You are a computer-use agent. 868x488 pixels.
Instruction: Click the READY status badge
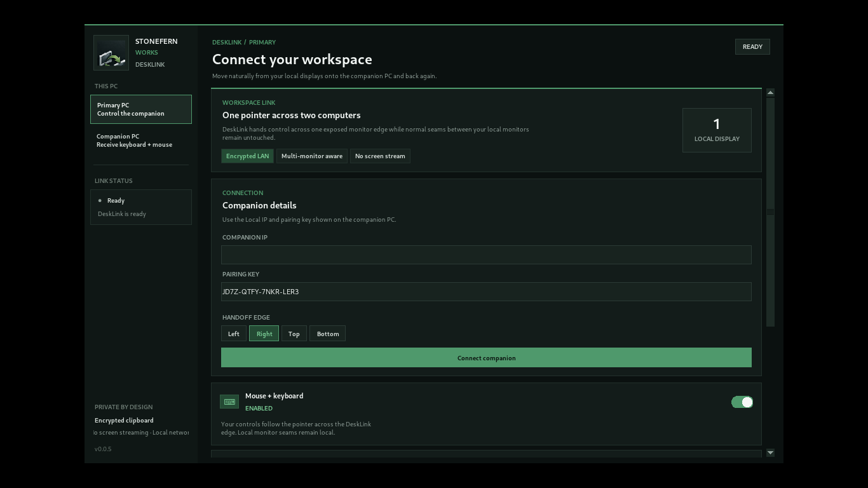coord(752,46)
